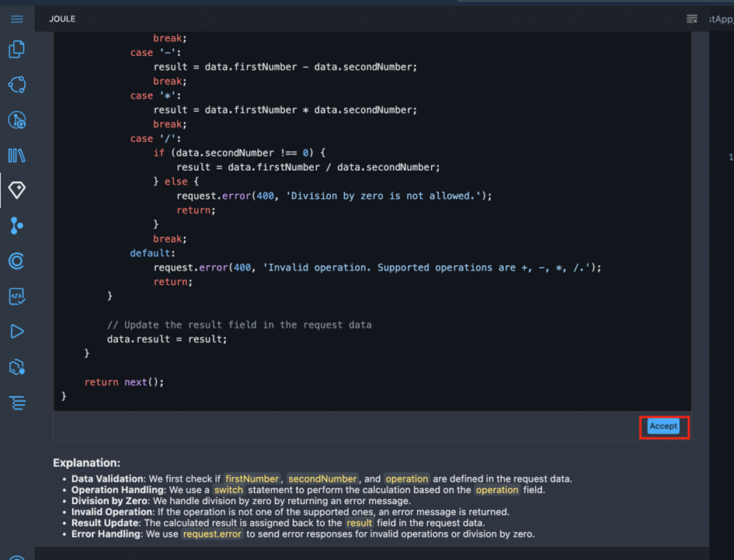Click the library books icon in sidebar
Viewport: 734px width, 560px height.
[16, 155]
